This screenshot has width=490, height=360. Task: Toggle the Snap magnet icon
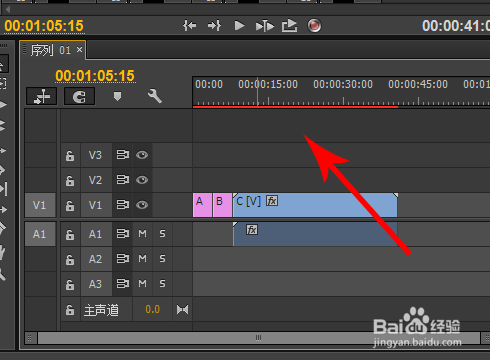click(79, 97)
